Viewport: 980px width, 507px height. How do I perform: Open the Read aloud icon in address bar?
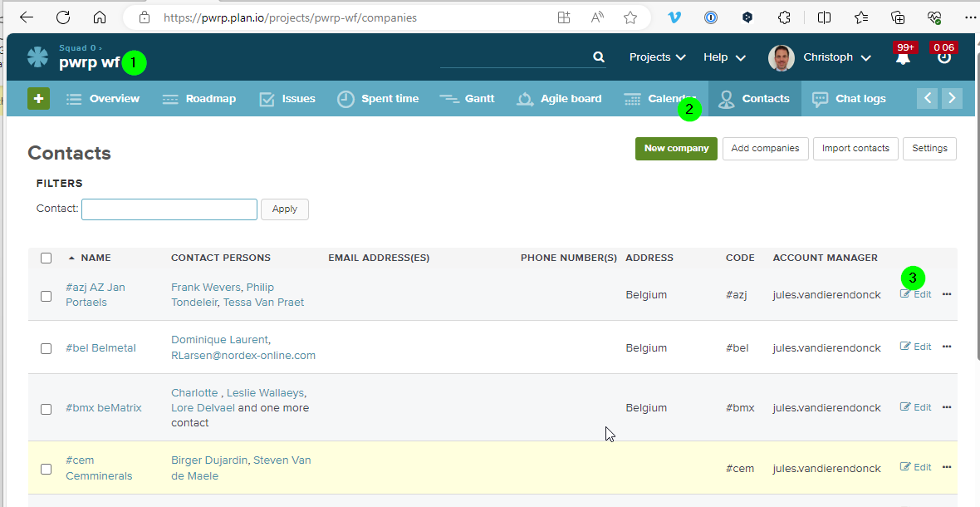point(597,17)
